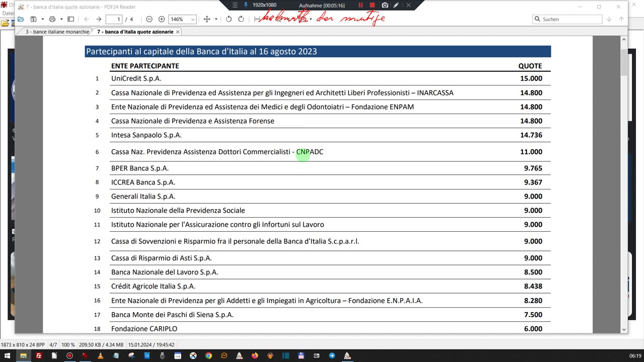The width and height of the screenshot is (644, 362).
Task: Click the Suchen search field
Action: point(567,19)
